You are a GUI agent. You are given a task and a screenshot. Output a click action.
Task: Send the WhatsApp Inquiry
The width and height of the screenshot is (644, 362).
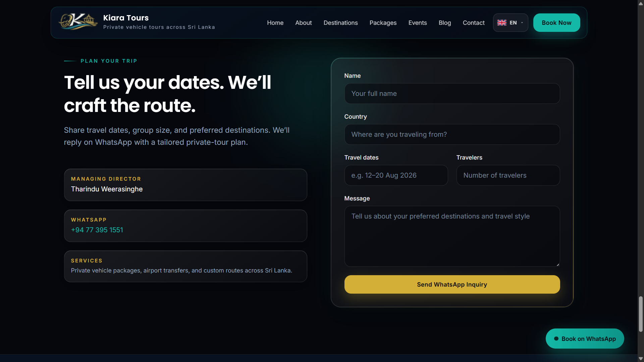[x=452, y=285]
